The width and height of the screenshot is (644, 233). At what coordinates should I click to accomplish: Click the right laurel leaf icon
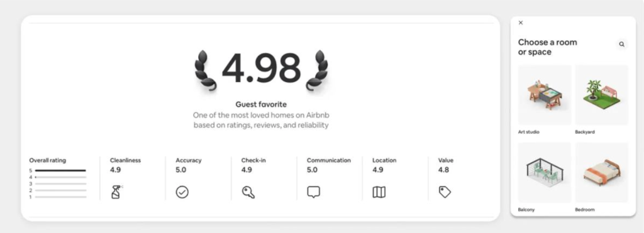tap(318, 70)
